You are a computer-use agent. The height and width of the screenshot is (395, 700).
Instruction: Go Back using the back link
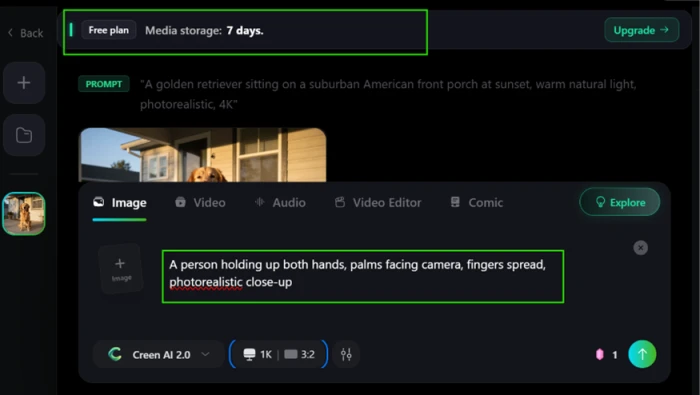(25, 33)
